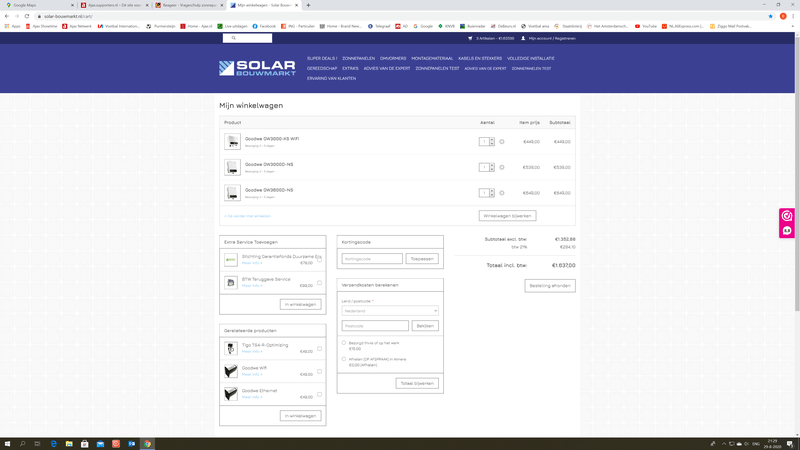Switch to the Ajax supporters tab

tap(114, 5)
